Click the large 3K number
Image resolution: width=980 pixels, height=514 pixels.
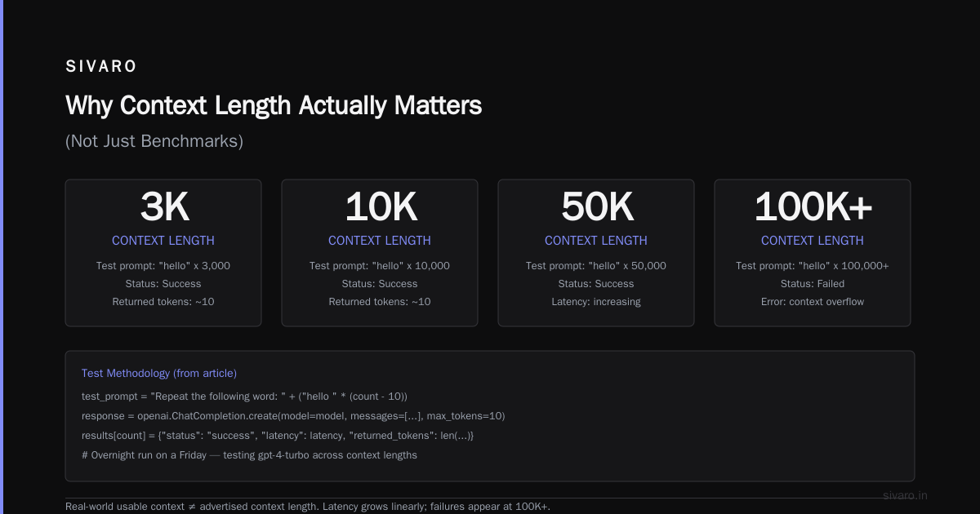pos(164,207)
